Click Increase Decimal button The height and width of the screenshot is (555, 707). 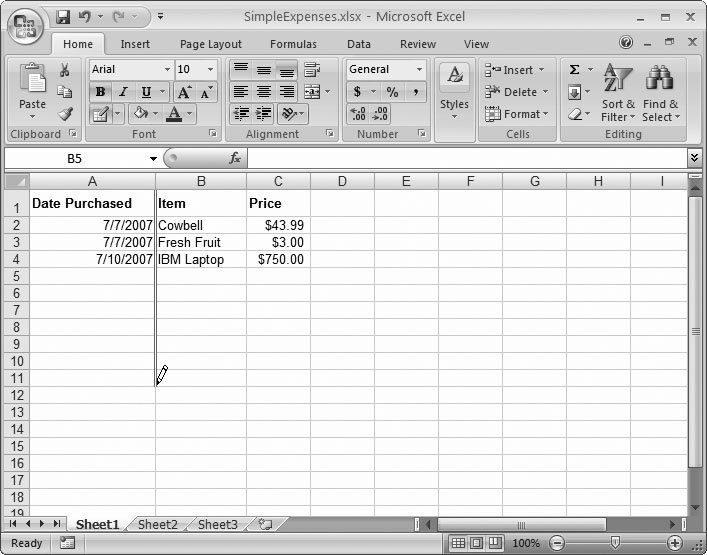pyautogui.click(x=358, y=114)
